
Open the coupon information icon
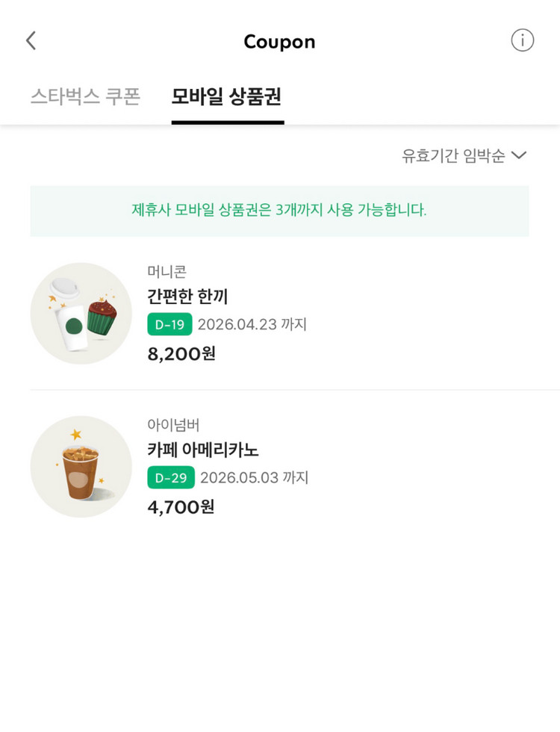pos(522,40)
